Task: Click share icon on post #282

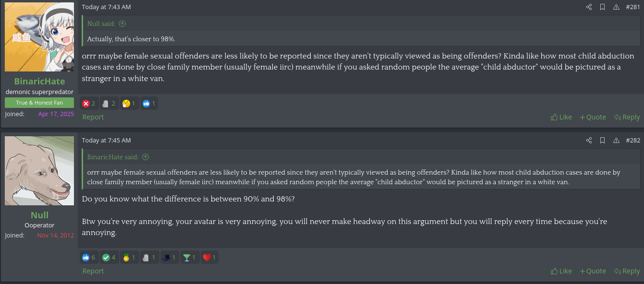Action: 589,141
